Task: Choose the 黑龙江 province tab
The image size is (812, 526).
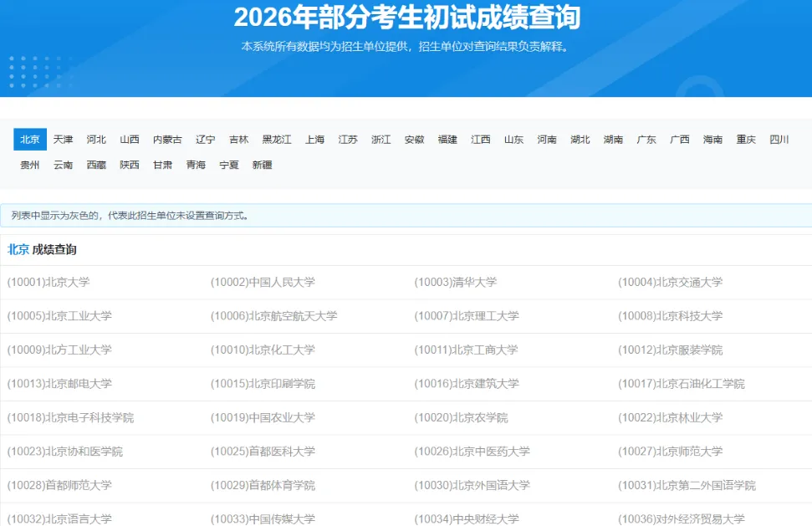Action: [277, 140]
